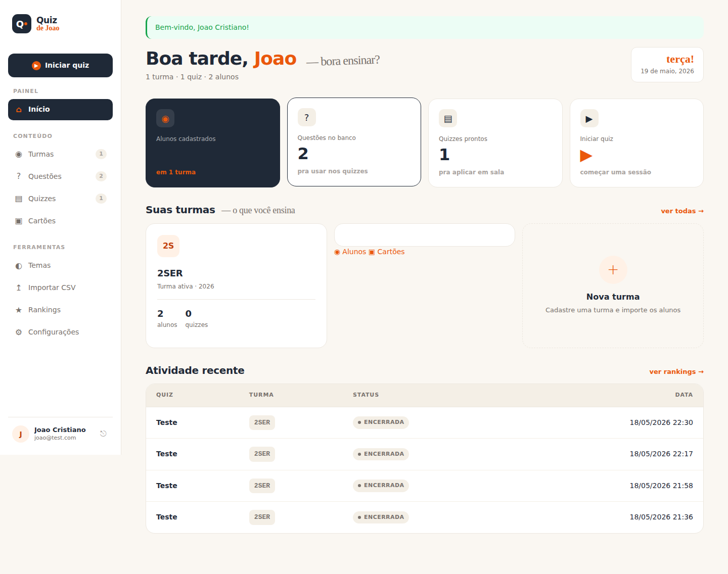Open the Questões no banco card
The image size is (728, 574).
coord(354,142)
